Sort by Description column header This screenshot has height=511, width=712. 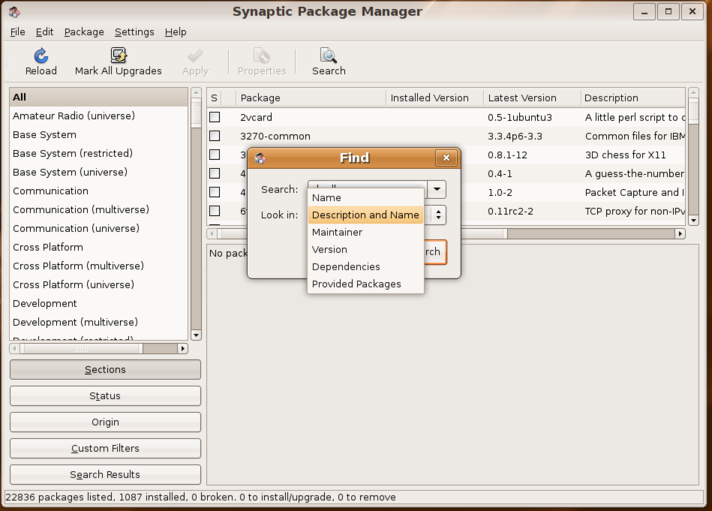(x=633, y=98)
